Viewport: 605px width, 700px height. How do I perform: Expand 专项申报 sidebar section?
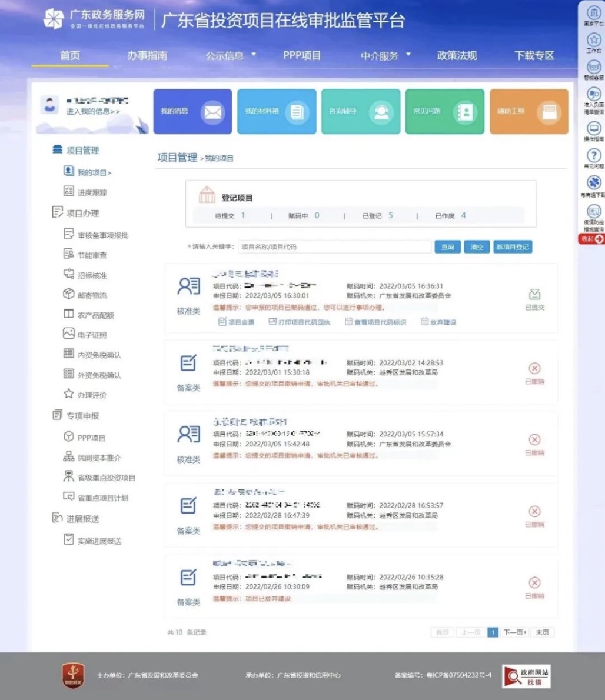(x=75, y=415)
